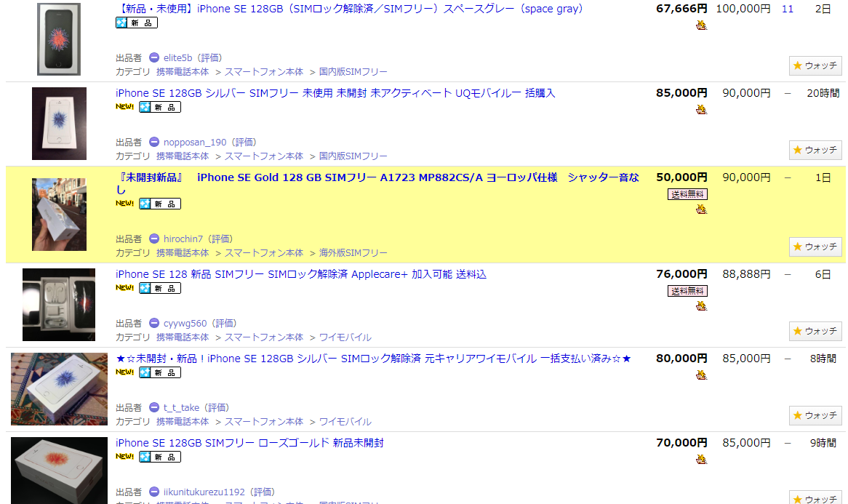Click 新品 badge in t_t_take listing

pos(160,372)
